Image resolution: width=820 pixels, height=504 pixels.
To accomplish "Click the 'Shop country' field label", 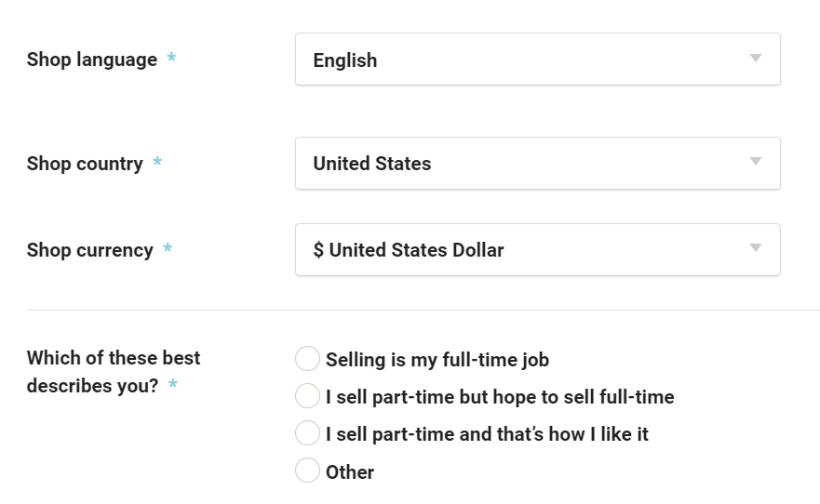I will (85, 164).
